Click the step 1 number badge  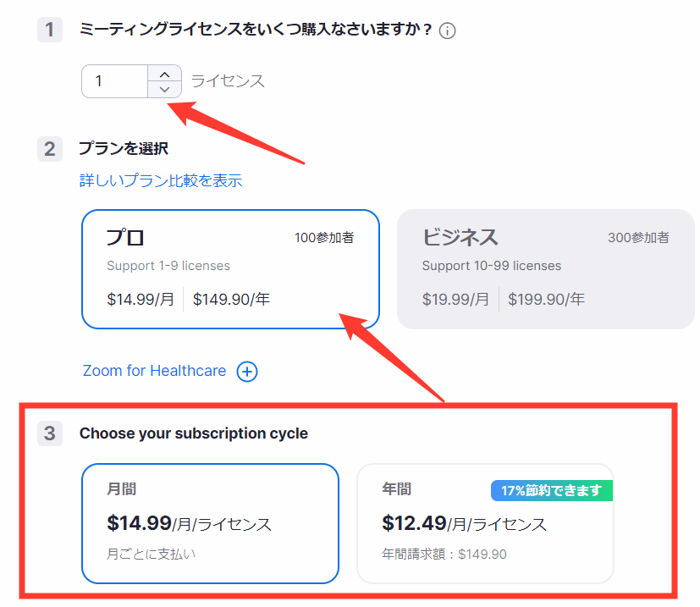[x=50, y=30]
